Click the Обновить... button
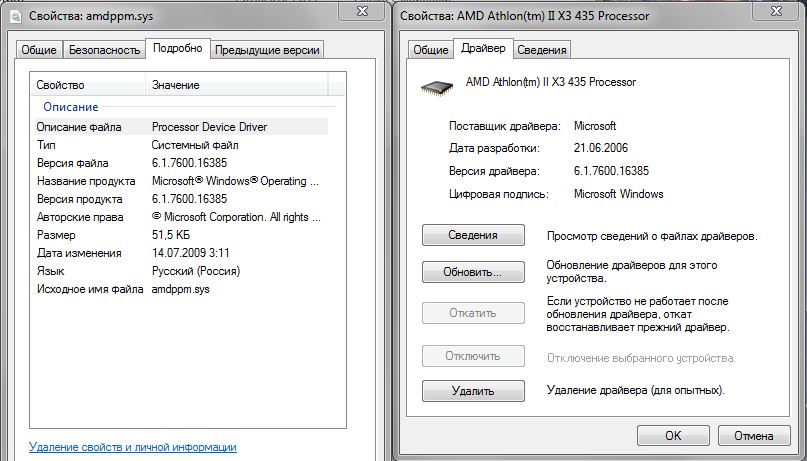 pyautogui.click(x=473, y=272)
